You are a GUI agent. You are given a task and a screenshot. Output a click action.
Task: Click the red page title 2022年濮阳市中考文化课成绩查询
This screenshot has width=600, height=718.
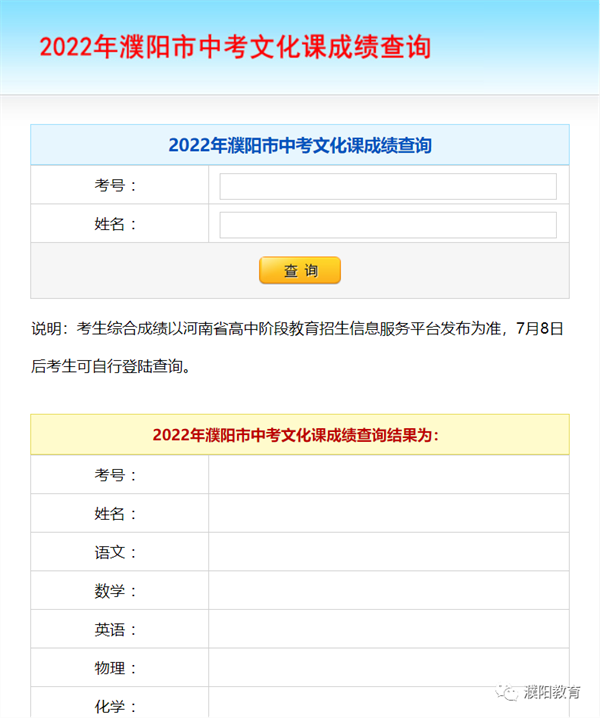[235, 47]
